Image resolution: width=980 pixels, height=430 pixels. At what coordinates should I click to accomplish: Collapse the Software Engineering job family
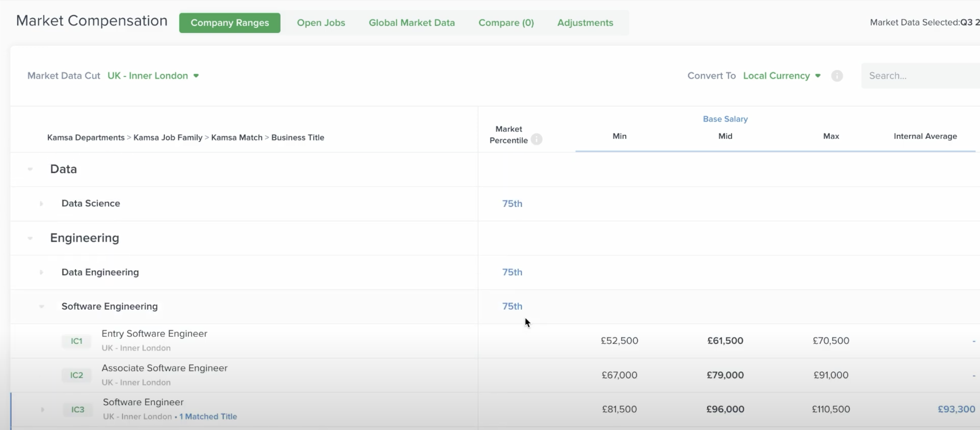41,307
